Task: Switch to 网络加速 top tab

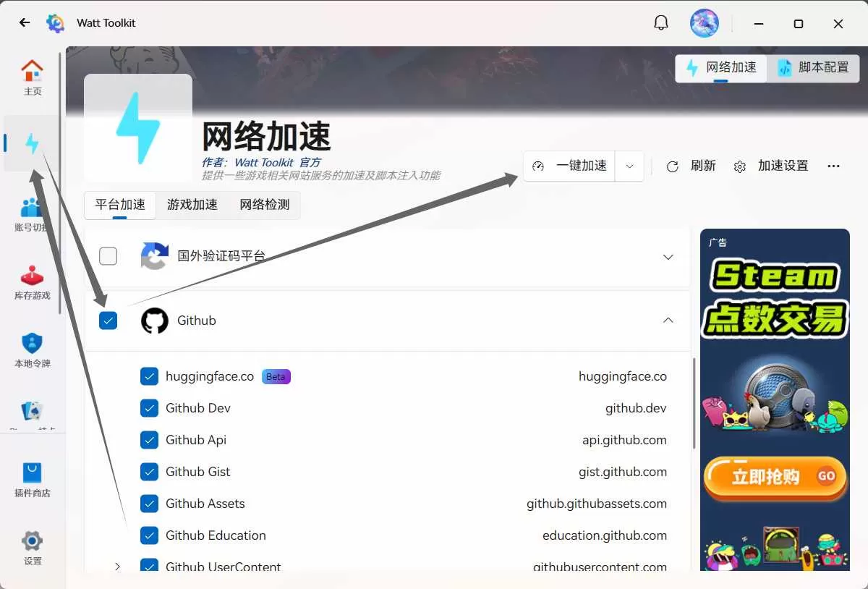Action: point(721,68)
